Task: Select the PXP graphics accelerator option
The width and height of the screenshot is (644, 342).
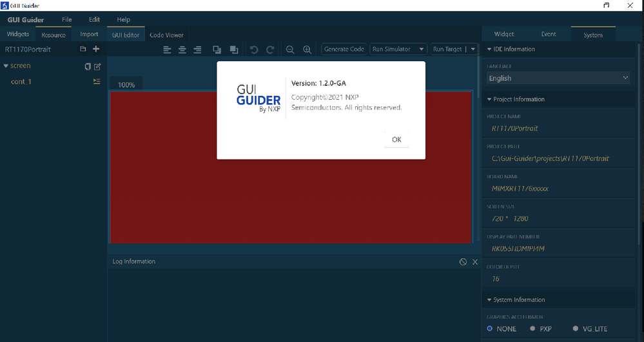Action: pos(532,328)
